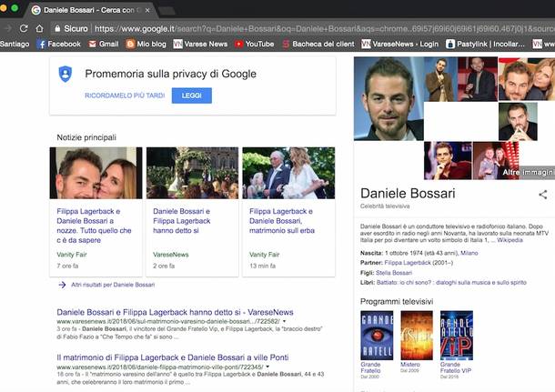Open news thumbnail of wedding garden crowd
This screenshot has height=392, width=555.
192,173
